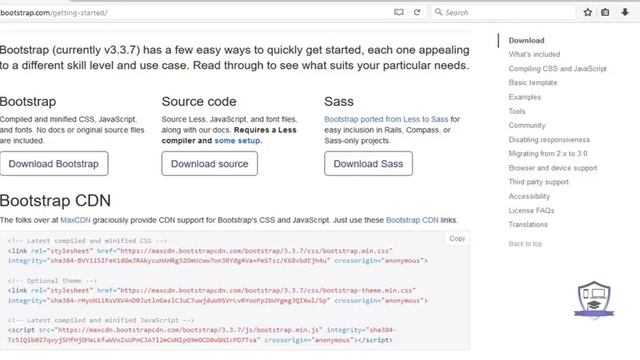The image size is (640, 360).
Task: Follow the MaxCDN link
Action: 75,220
